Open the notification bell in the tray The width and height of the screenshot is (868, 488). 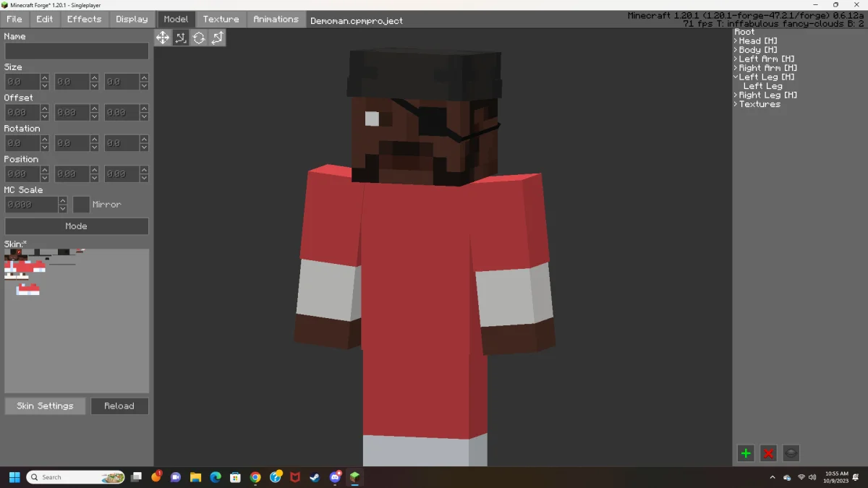[x=856, y=477]
